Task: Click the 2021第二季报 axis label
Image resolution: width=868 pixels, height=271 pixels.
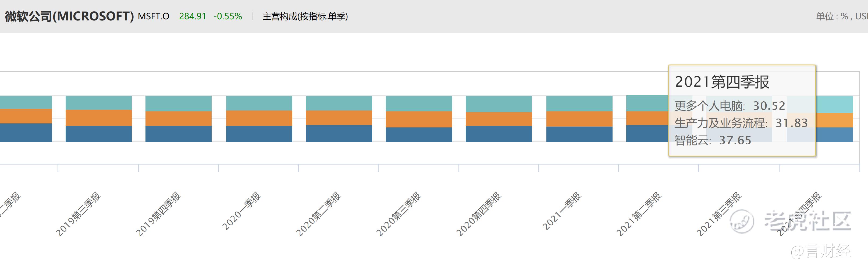Action: click(639, 214)
